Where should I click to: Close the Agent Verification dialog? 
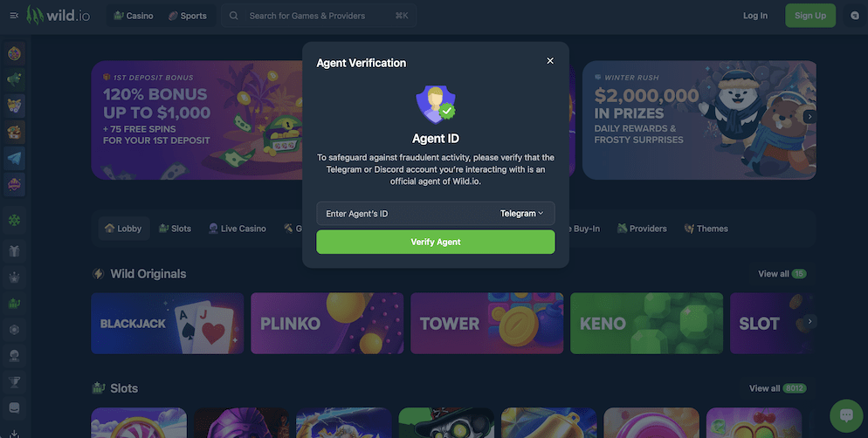click(550, 61)
